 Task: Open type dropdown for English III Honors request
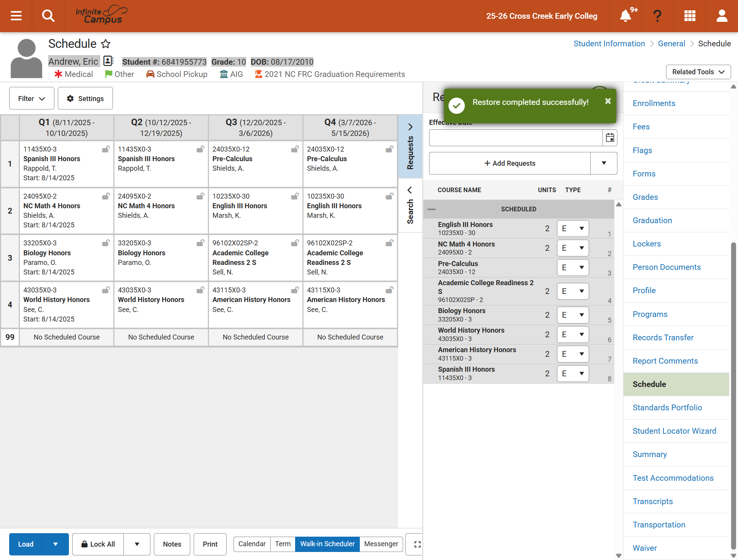tap(573, 229)
